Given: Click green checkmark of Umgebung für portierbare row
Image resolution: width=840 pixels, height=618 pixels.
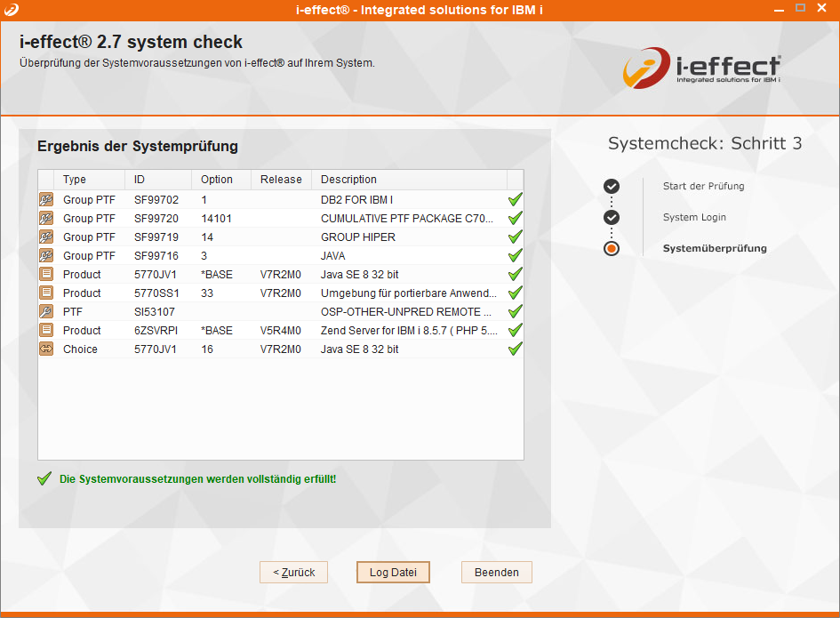Looking at the screenshot, I should [x=515, y=293].
